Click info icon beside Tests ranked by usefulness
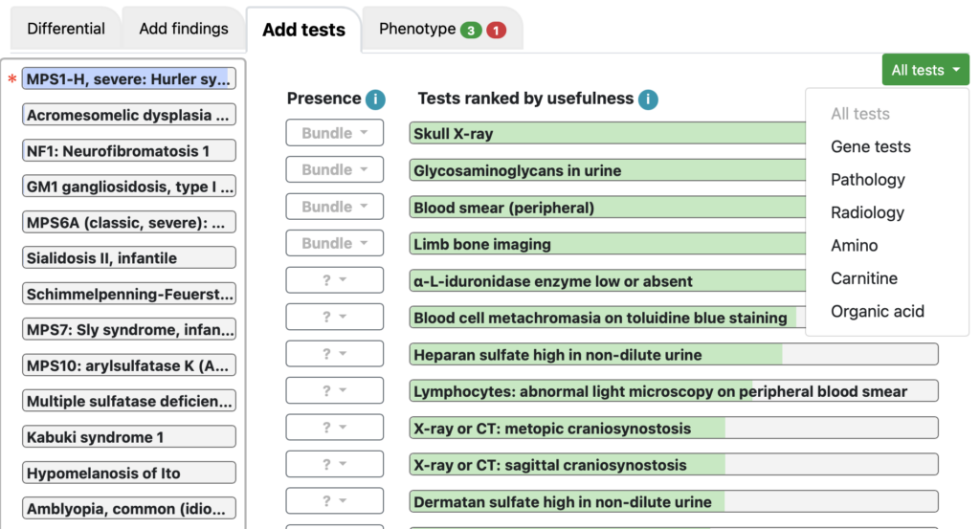 tap(648, 99)
